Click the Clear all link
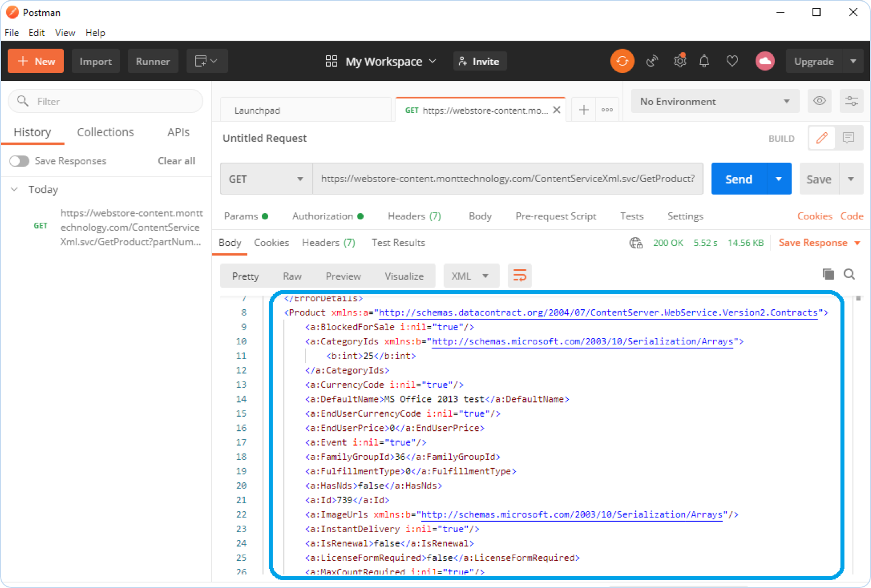 pyautogui.click(x=176, y=161)
